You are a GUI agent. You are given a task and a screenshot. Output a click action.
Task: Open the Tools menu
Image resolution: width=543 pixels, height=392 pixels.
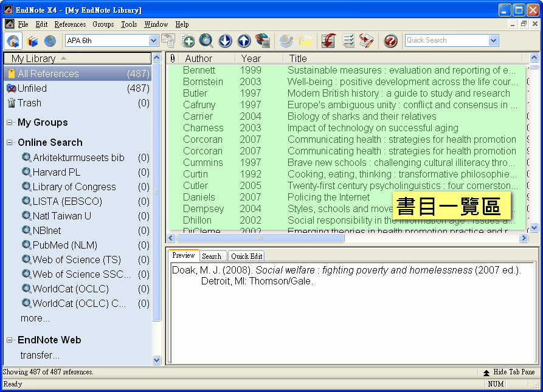(x=129, y=24)
